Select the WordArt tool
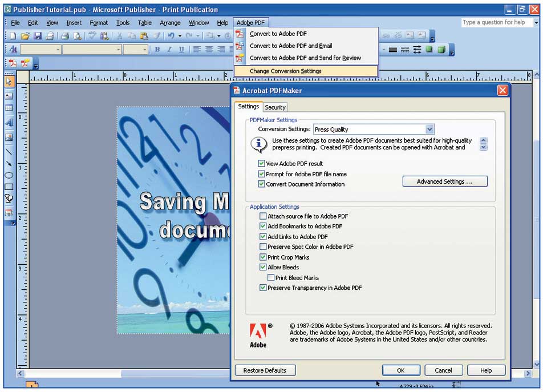Viewport: 543px width, 392px height. 9,122
